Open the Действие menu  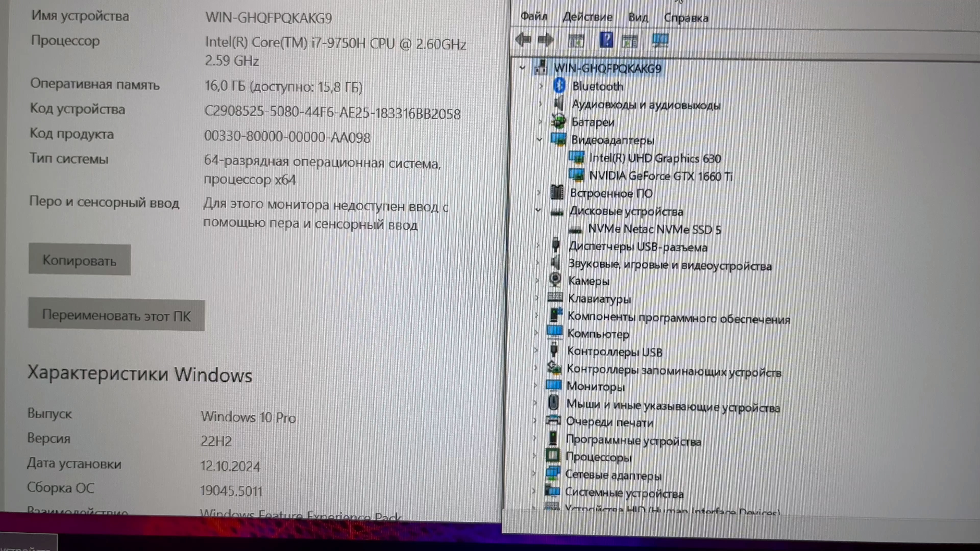click(587, 17)
